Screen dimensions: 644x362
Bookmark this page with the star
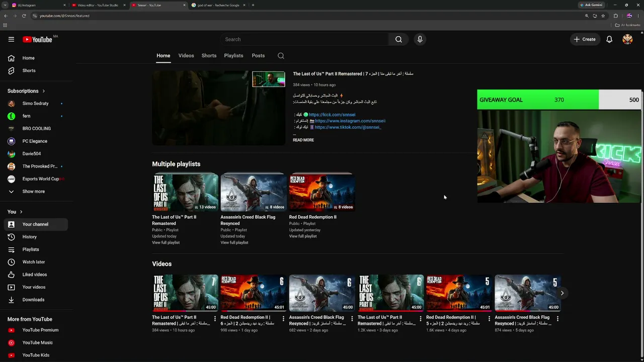click(x=603, y=16)
